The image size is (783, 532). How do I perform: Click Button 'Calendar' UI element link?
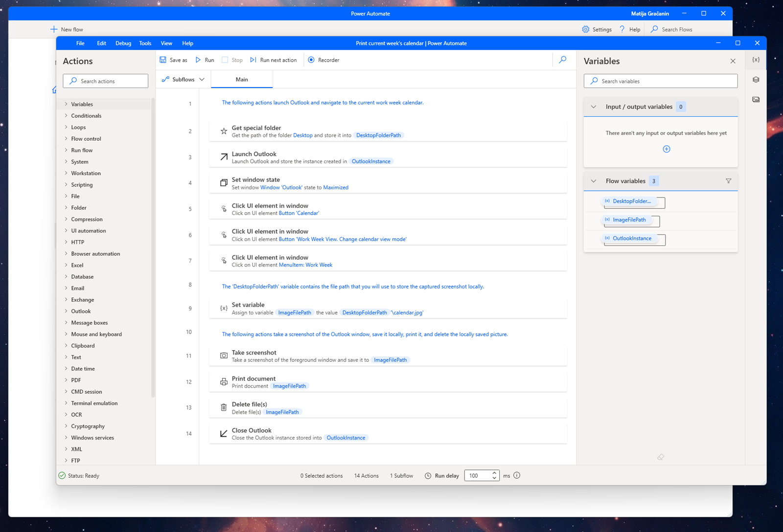[299, 213]
